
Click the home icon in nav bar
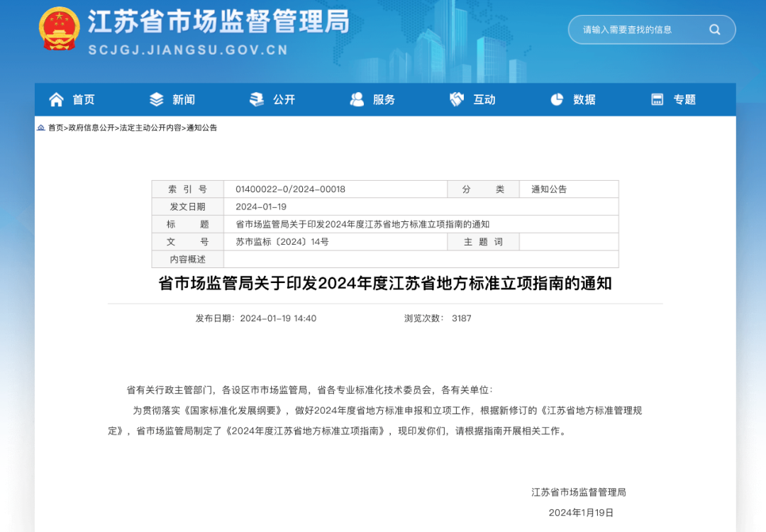(56, 99)
